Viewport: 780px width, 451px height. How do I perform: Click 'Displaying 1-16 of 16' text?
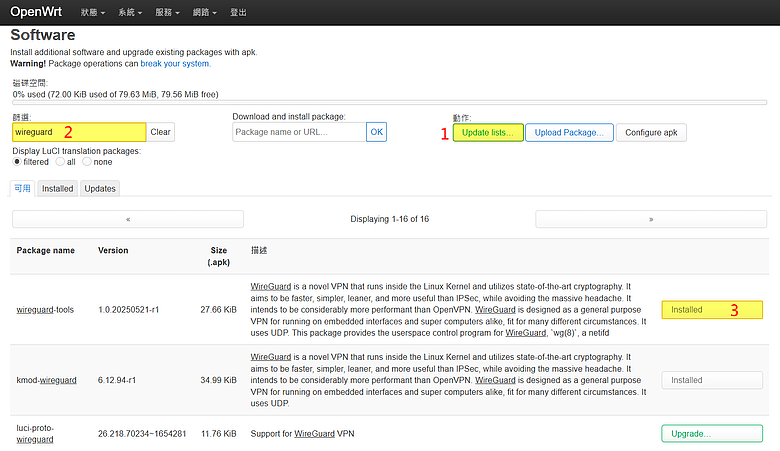[390, 219]
